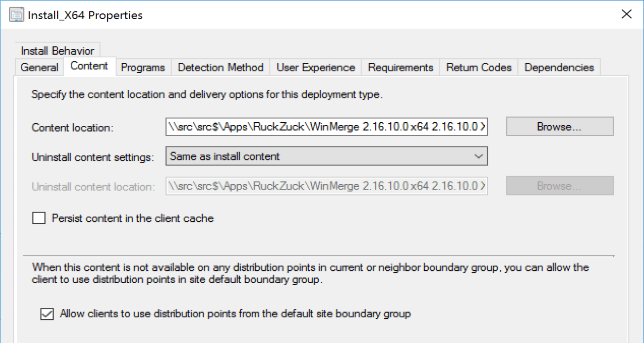View the Dependencies tab
This screenshot has height=343, width=644.
559,68
